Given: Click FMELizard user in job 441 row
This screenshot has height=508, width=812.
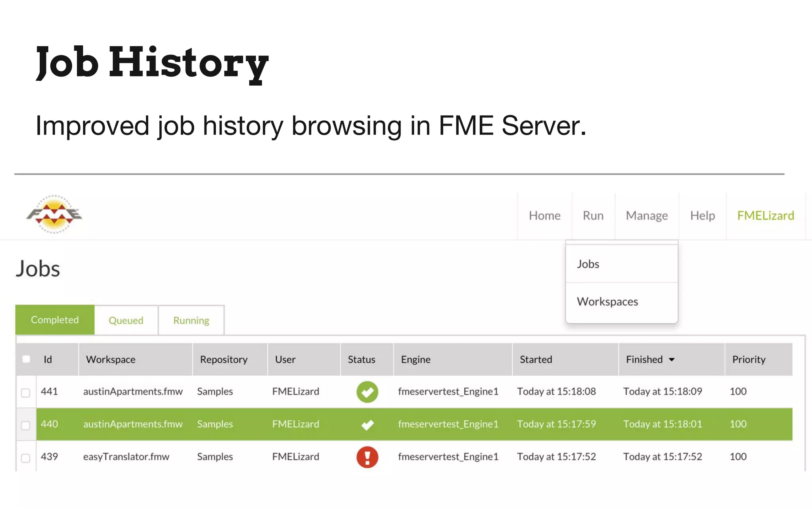Looking at the screenshot, I should [295, 391].
